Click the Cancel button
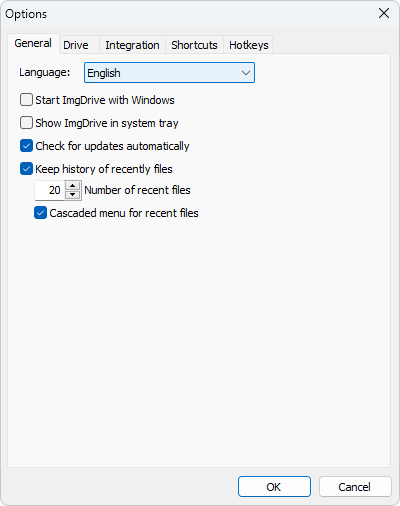Screen dimensions: 400x506 click(355, 487)
